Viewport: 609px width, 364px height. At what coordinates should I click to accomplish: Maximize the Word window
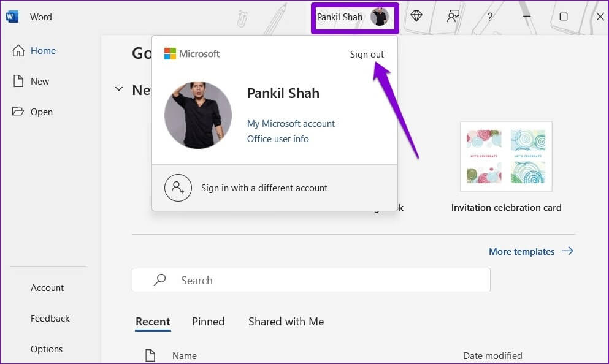click(563, 17)
